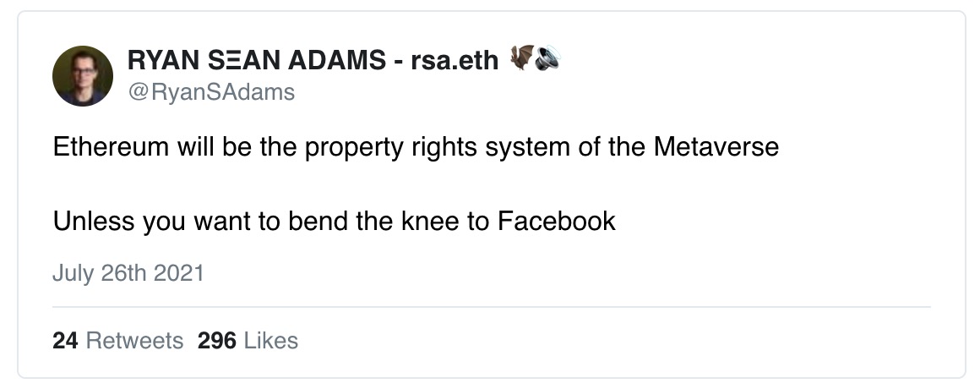Open the RYAN SΞAN ADAMS display name
Viewport: 980px width, 389px height.
pos(257,61)
